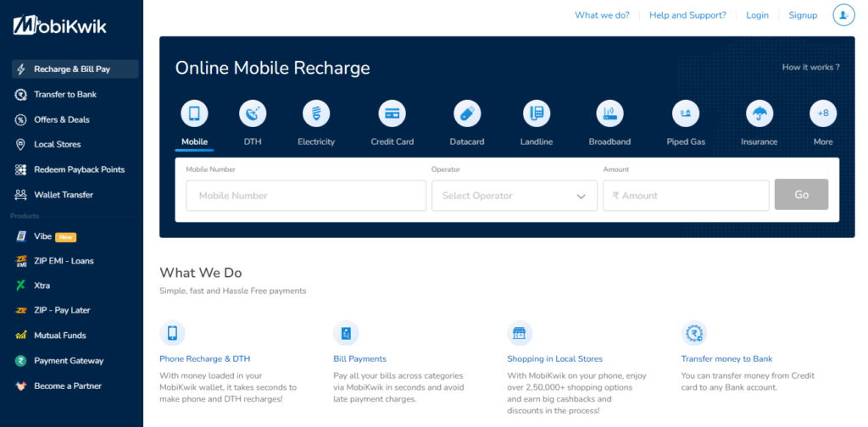Click the Vibe product icon
Image resolution: width=868 pixels, height=427 pixels.
(21, 236)
